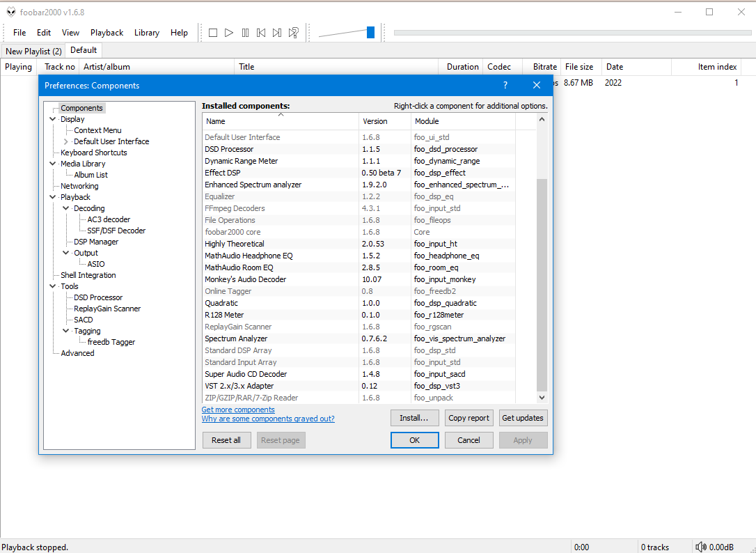The width and height of the screenshot is (756, 553).
Task: Close the Preferences dialog with X
Action: coord(537,86)
